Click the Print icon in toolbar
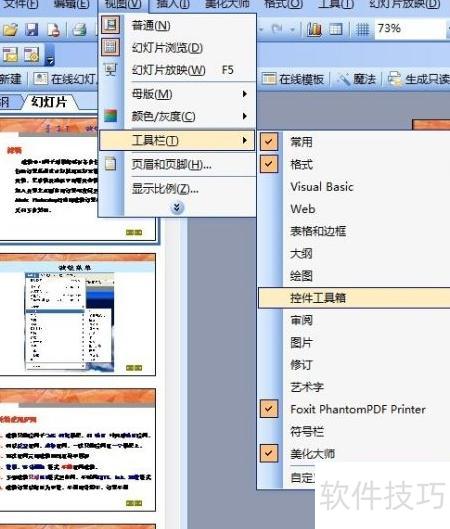Image resolution: width=450 pixels, height=529 pixels. [x=80, y=29]
